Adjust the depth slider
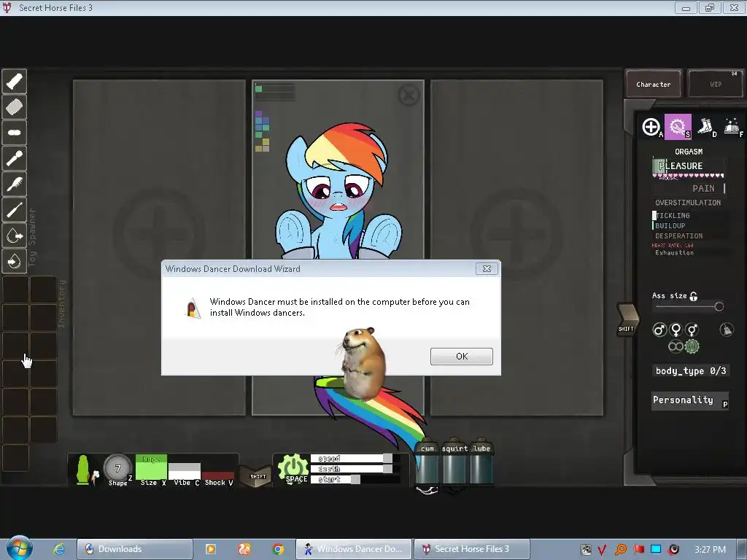The image size is (747, 560). tap(355, 469)
